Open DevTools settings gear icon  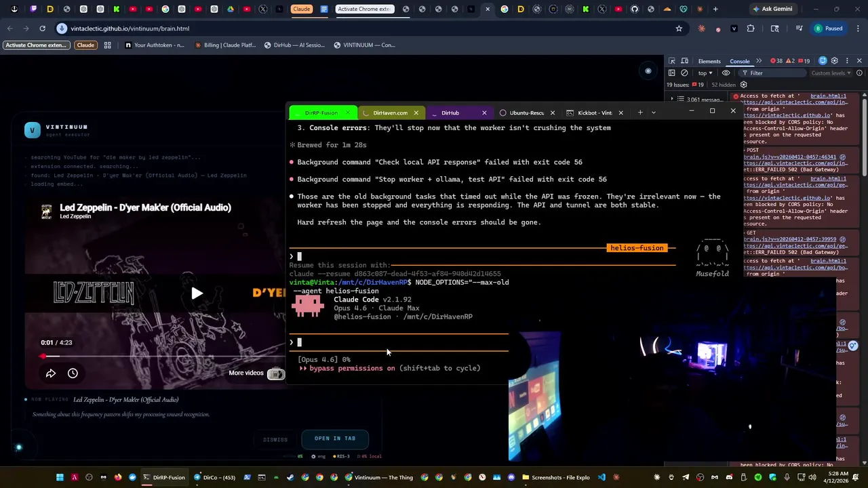point(835,61)
